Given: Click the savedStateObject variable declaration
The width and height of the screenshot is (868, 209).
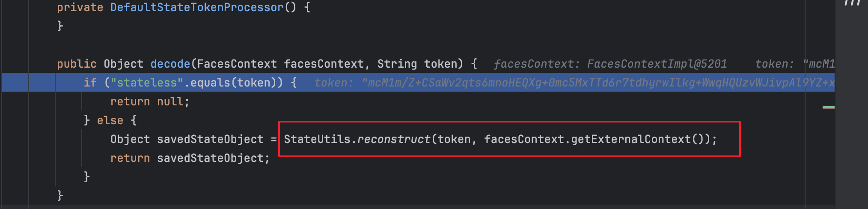Looking at the screenshot, I should (210, 139).
